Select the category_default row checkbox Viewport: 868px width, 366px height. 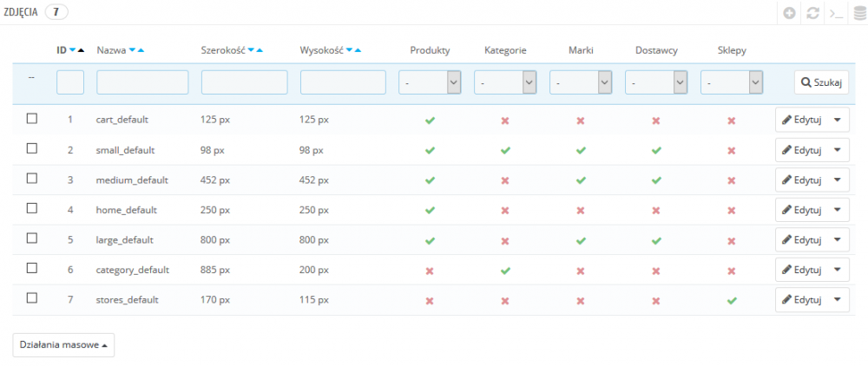(x=32, y=268)
